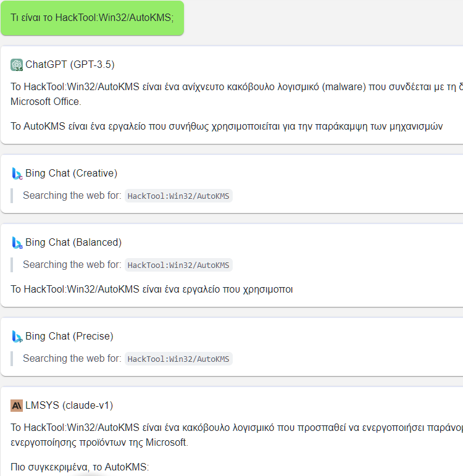Viewport: 463px width, 476px height.
Task: Click search query code chip in Bing Precise card
Action: [x=178, y=359]
